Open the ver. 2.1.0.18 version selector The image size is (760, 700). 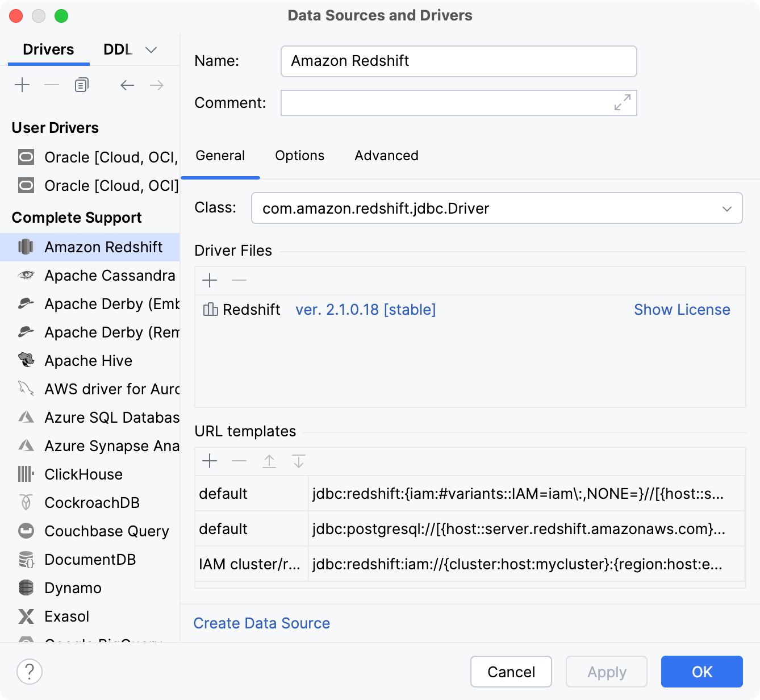(365, 310)
